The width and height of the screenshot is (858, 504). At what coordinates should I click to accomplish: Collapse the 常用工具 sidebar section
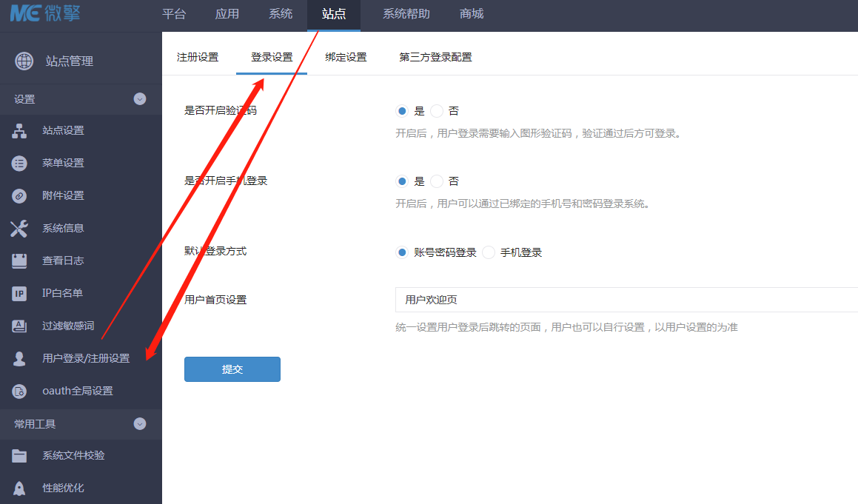click(x=140, y=424)
